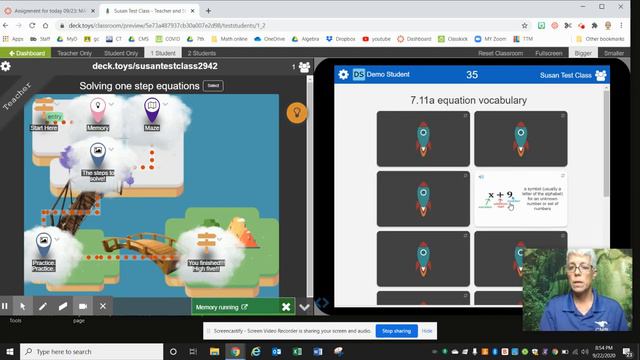This screenshot has width=640, height=360.
Task: Pause the Screencastify recording
Action: [5, 306]
